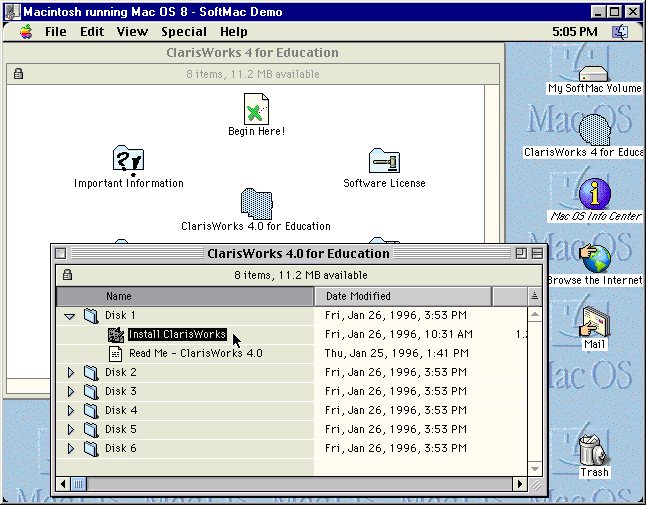646x505 pixels.
Task: Click the front window close box
Action: (x=61, y=253)
